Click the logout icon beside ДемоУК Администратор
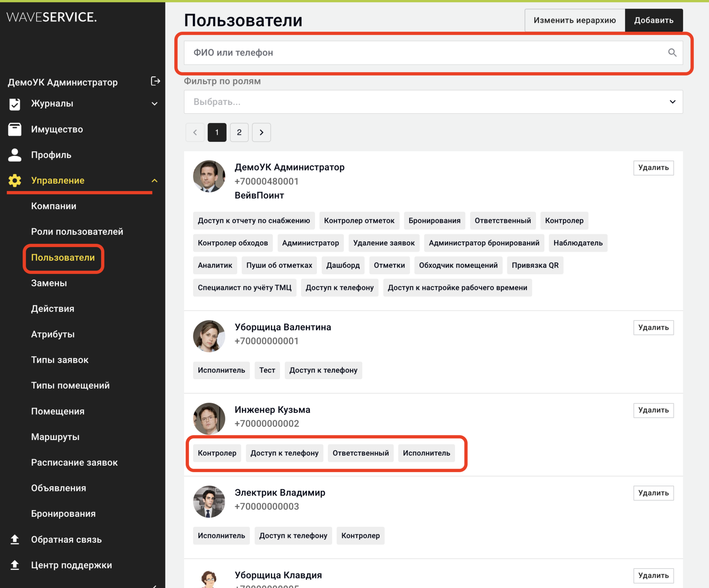709x588 pixels. click(155, 81)
